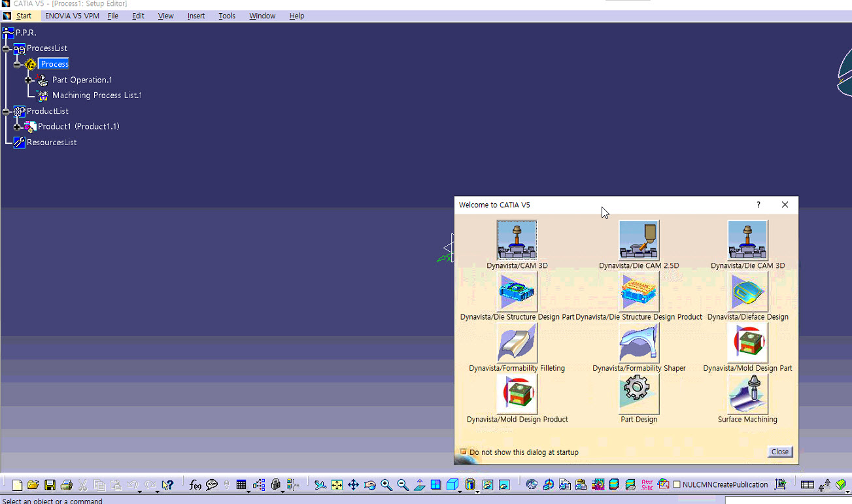Open the Insert menu

click(196, 16)
